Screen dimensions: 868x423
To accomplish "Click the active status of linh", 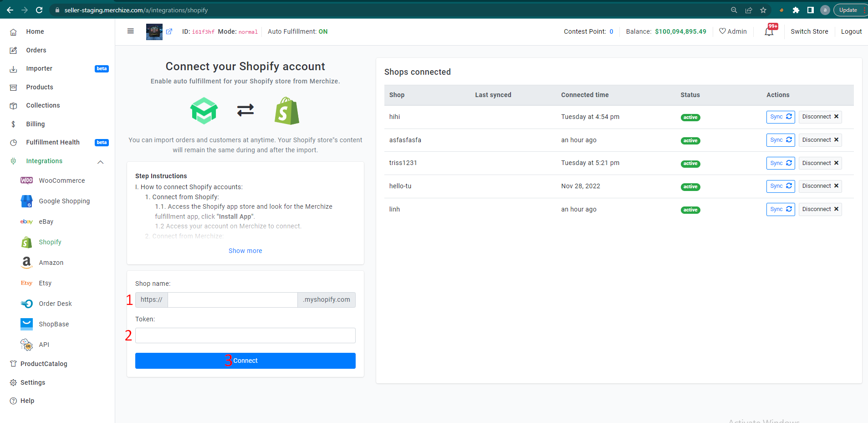I will click(x=690, y=210).
